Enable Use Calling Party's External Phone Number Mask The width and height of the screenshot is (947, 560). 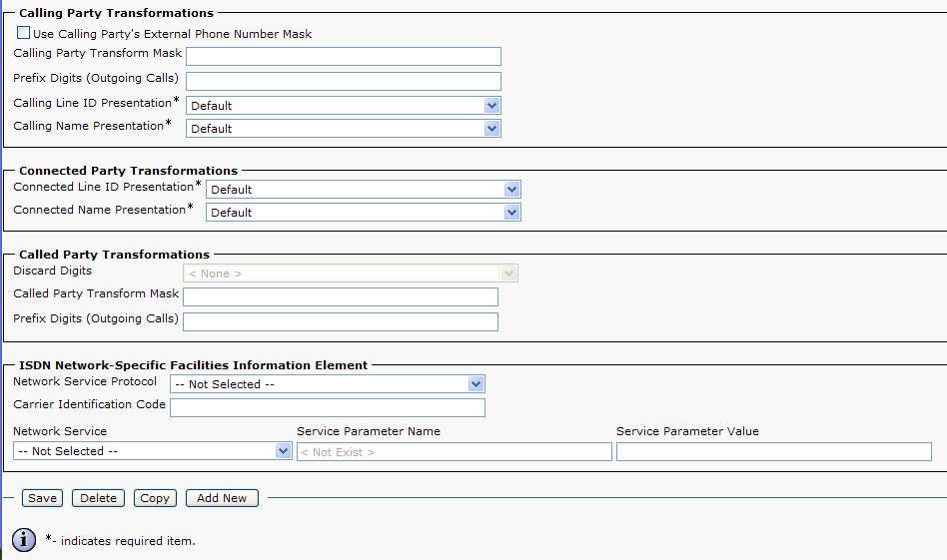tap(24, 33)
